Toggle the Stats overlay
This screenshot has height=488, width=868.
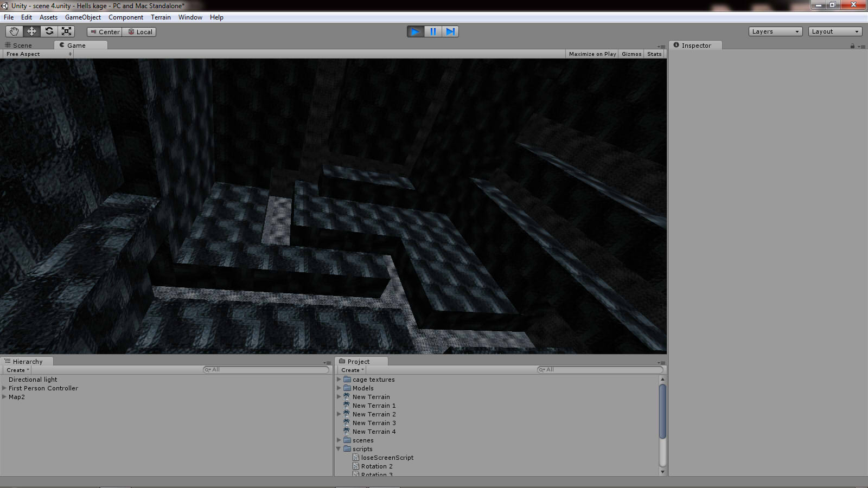(654, 54)
